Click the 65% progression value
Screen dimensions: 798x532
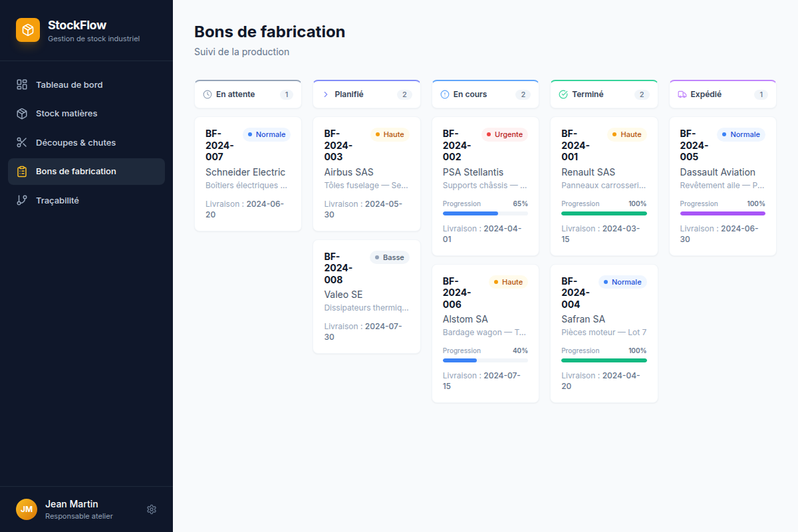pos(521,203)
